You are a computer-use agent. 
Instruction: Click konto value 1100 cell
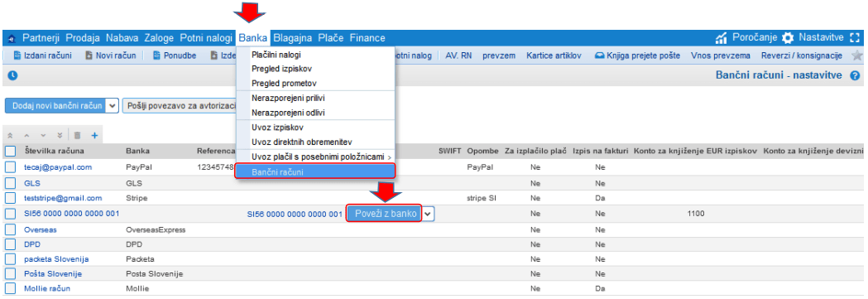(696, 214)
